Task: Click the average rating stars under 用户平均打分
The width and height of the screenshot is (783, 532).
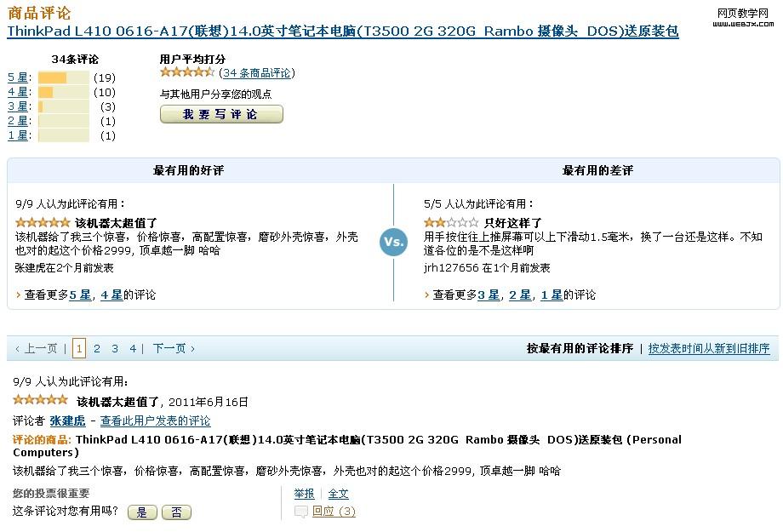Action: click(x=187, y=73)
